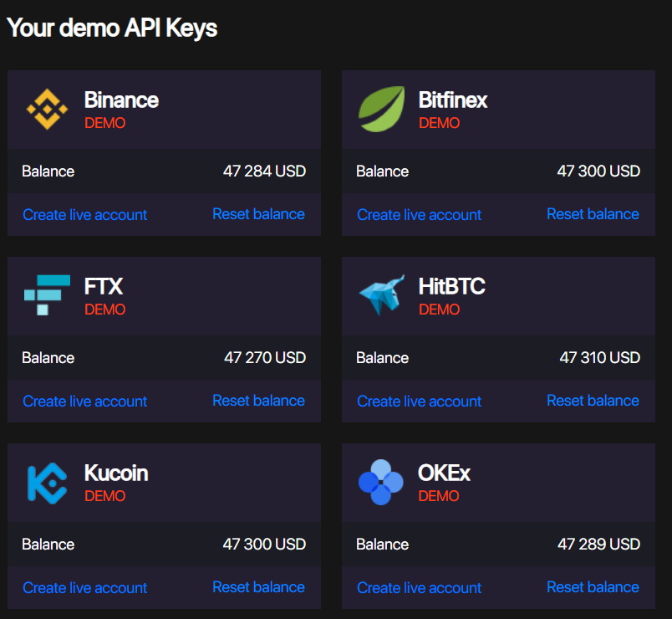Open Create live account for FTX
The width and height of the screenshot is (672, 619).
pyautogui.click(x=85, y=401)
